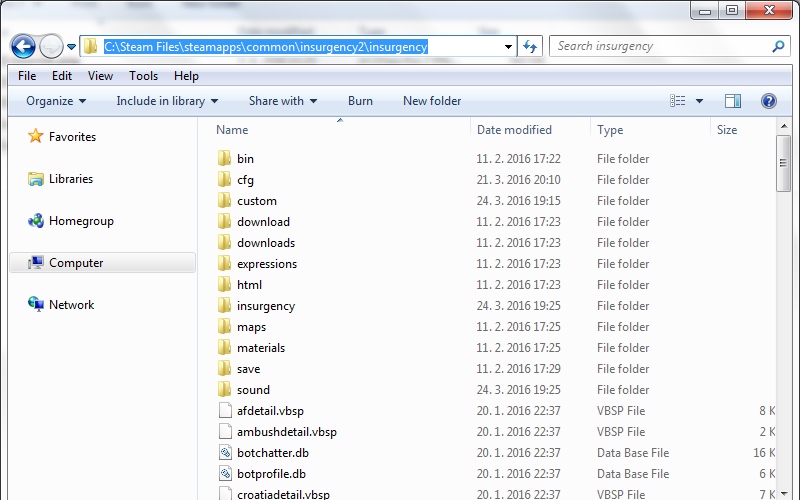This screenshot has height=500, width=800.
Task: Minimize the Explorer window
Action: (705, 10)
